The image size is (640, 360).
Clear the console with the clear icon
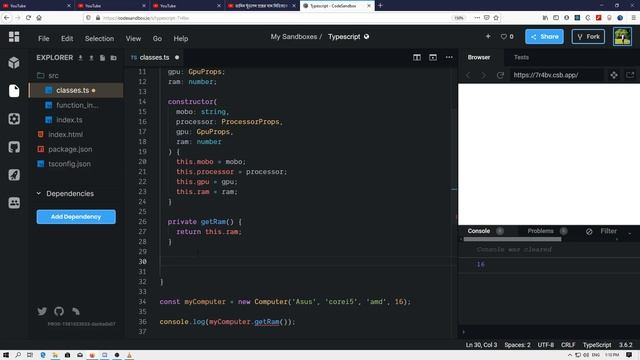[x=589, y=231]
